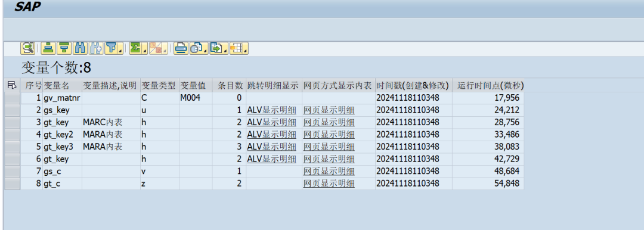Click the 序号 column header
644x230 pixels.
32,85
